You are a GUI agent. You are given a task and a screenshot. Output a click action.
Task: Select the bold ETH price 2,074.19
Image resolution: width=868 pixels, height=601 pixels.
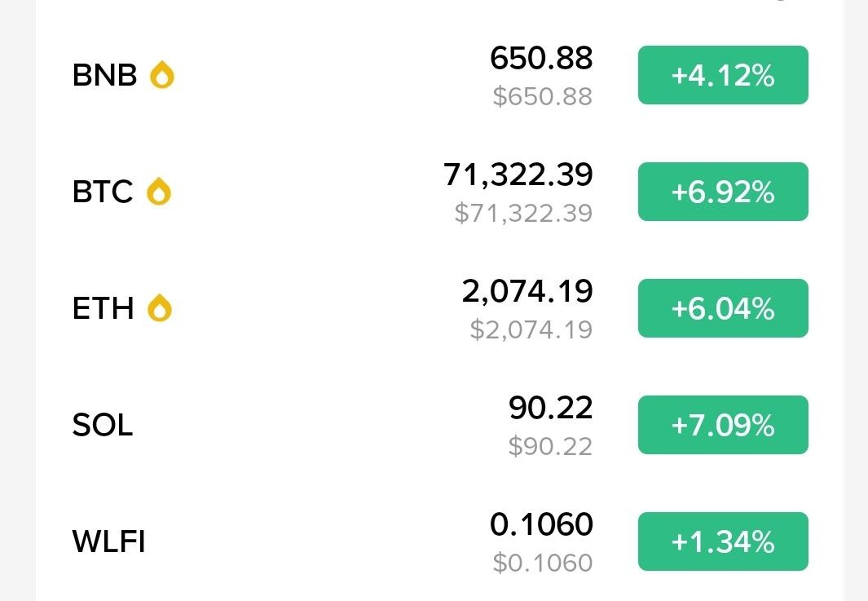coord(527,290)
